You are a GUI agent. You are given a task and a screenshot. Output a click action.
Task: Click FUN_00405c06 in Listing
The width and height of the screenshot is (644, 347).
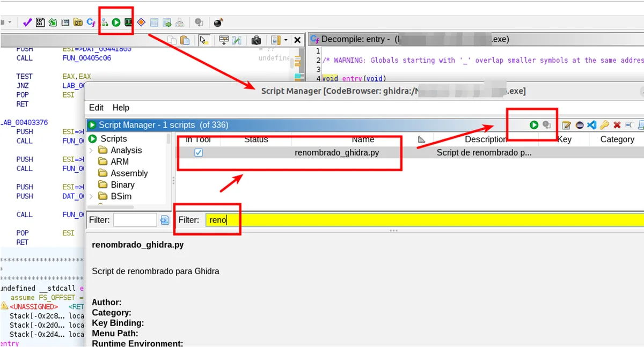pos(86,58)
